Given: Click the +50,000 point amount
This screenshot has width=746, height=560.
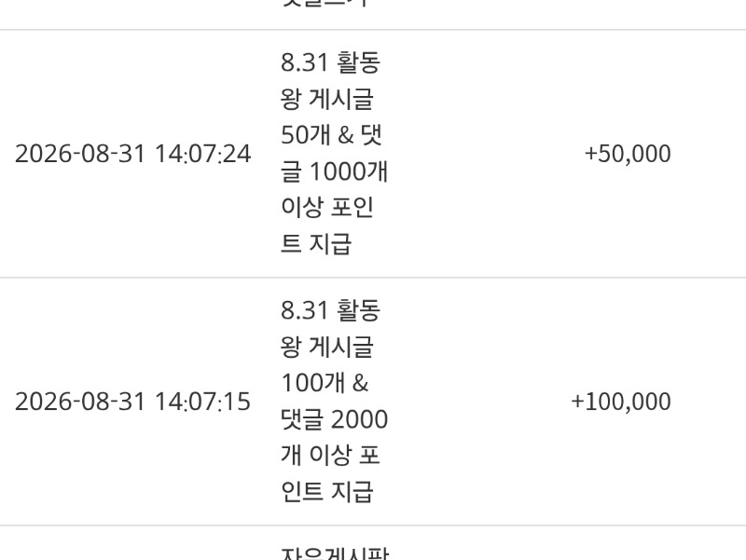Looking at the screenshot, I should tap(628, 154).
